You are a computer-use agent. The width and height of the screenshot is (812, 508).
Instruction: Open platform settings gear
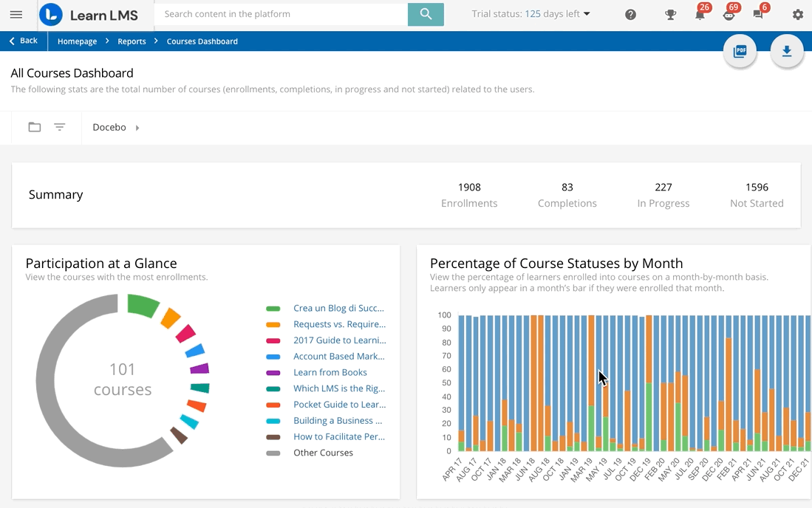click(797, 15)
